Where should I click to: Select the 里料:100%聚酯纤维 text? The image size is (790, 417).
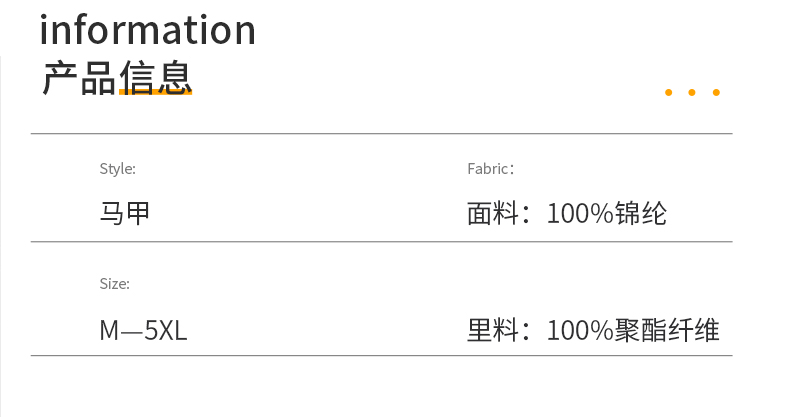[x=593, y=331]
